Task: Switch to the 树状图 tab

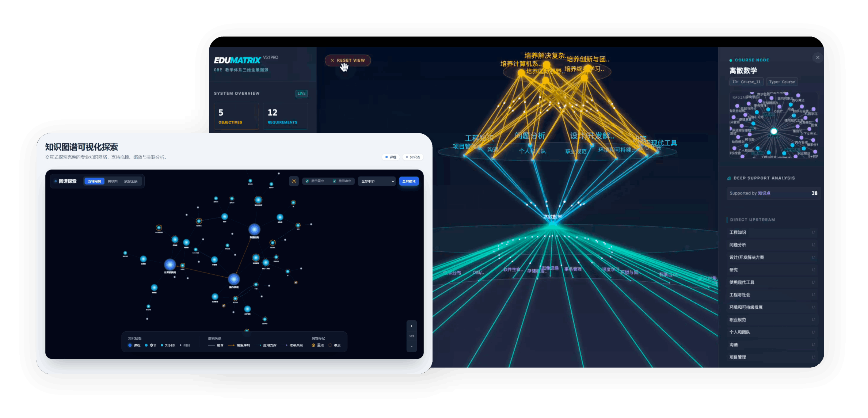Action: (x=113, y=181)
